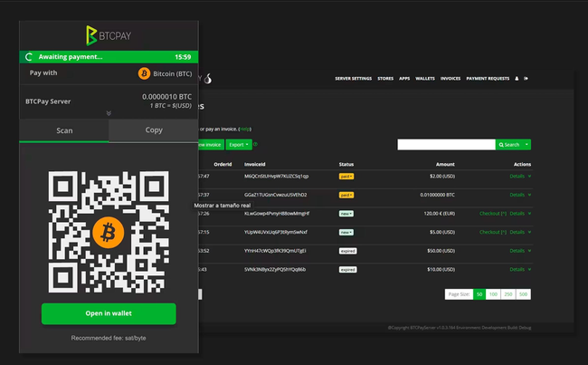Open the Export dropdown
Image resolution: width=588 pixels, height=365 pixels.
click(239, 145)
